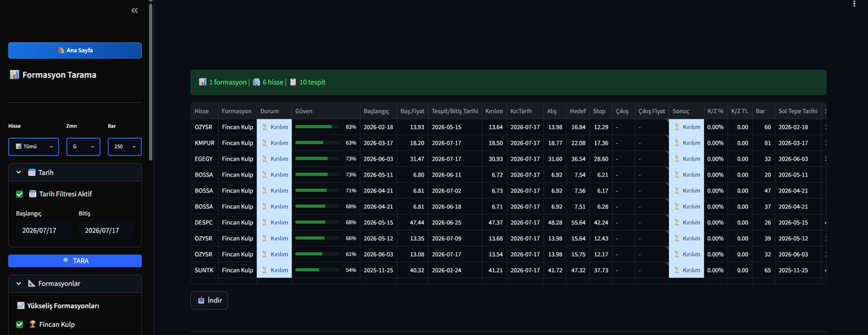Click the K/Z TL column header
Image resolution: width=868 pixels, height=335 pixels.
(739, 111)
